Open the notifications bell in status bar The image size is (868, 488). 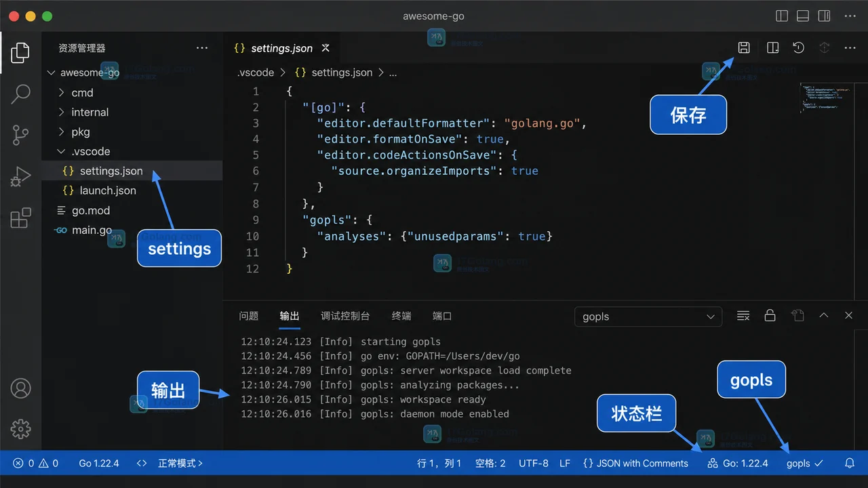850,464
